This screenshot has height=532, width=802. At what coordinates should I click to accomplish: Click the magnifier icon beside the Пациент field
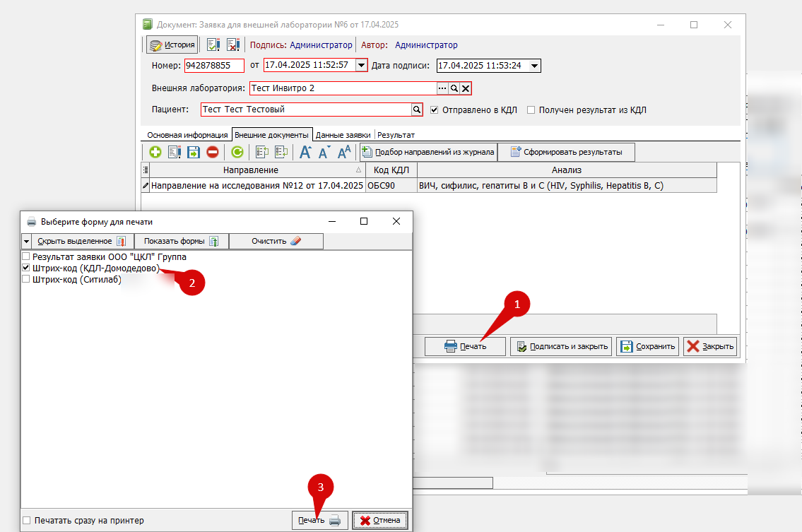tap(417, 110)
